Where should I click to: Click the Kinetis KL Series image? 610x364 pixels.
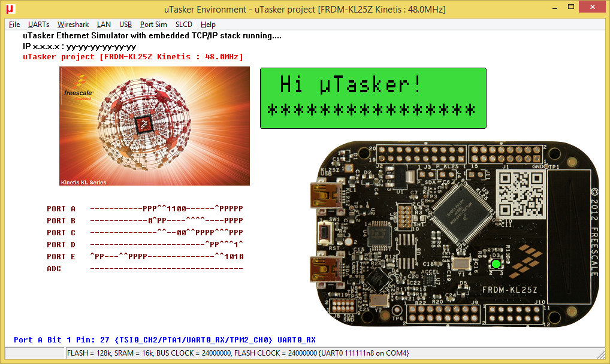[x=155, y=126]
